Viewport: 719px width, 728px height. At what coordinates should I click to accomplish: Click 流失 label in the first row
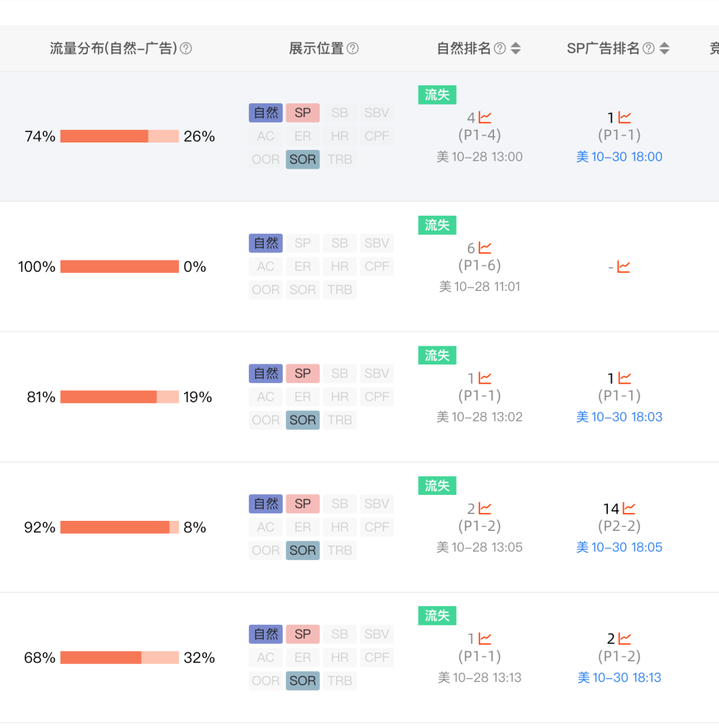click(437, 95)
